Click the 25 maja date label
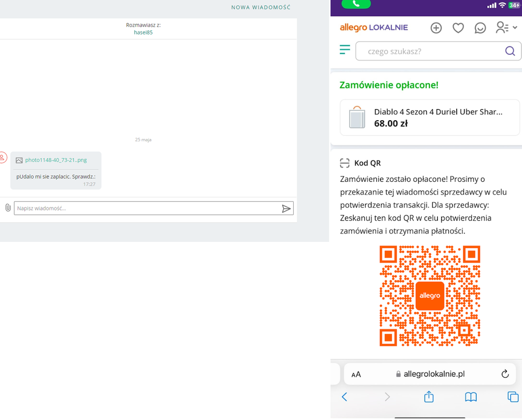Viewport: 522px width, 420px height. [x=143, y=140]
